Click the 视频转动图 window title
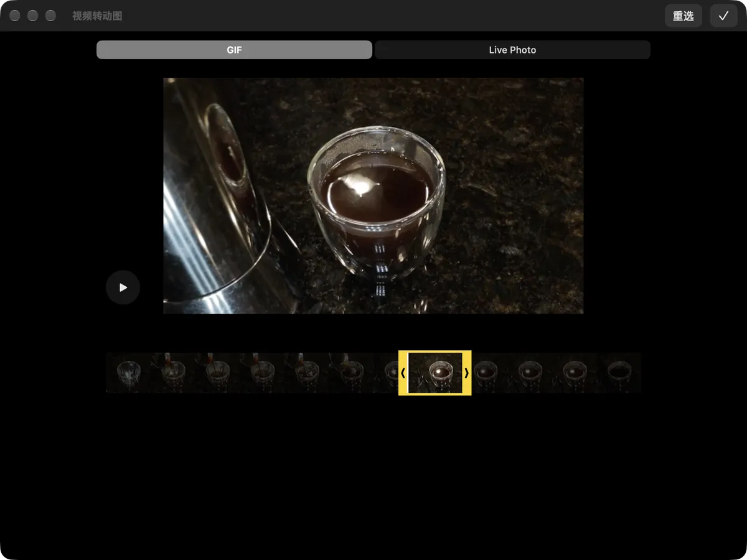 coord(97,16)
